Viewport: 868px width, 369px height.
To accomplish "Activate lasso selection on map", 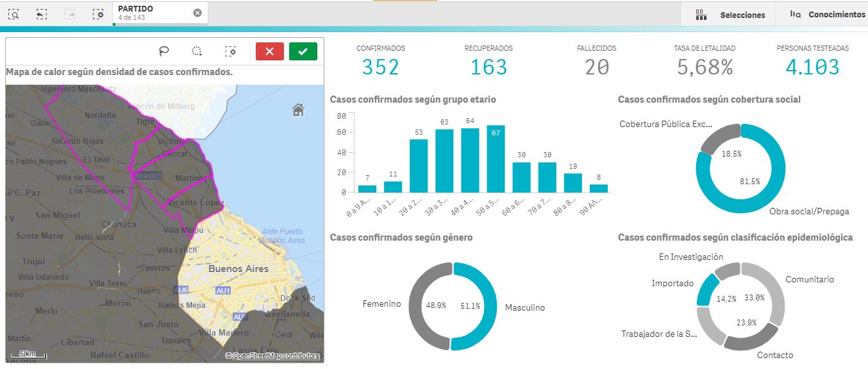I will (164, 51).
